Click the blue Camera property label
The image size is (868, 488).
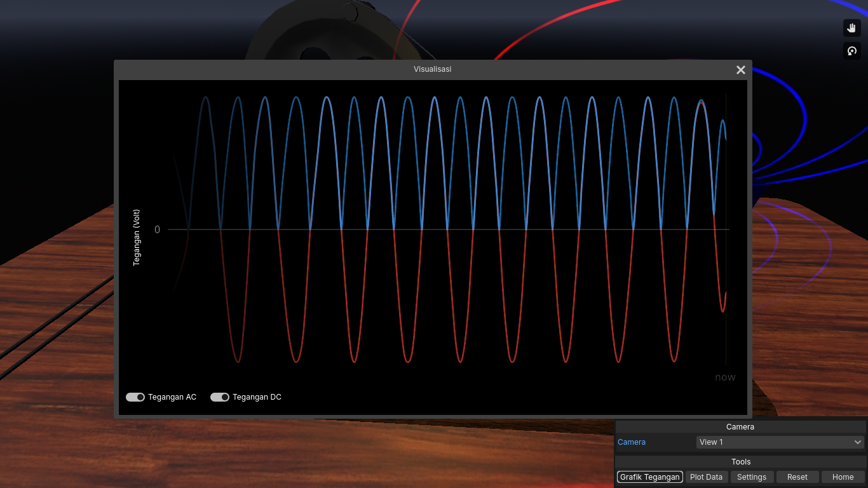tap(632, 442)
